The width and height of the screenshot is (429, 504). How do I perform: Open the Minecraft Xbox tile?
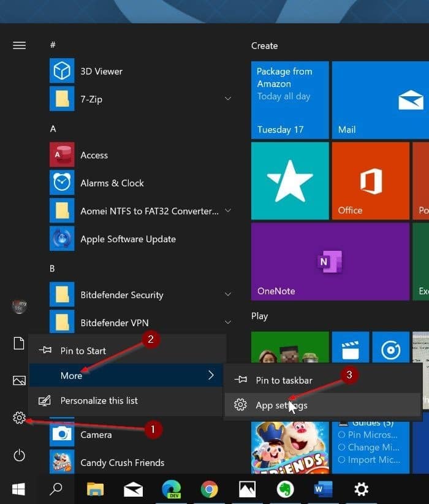click(x=290, y=348)
